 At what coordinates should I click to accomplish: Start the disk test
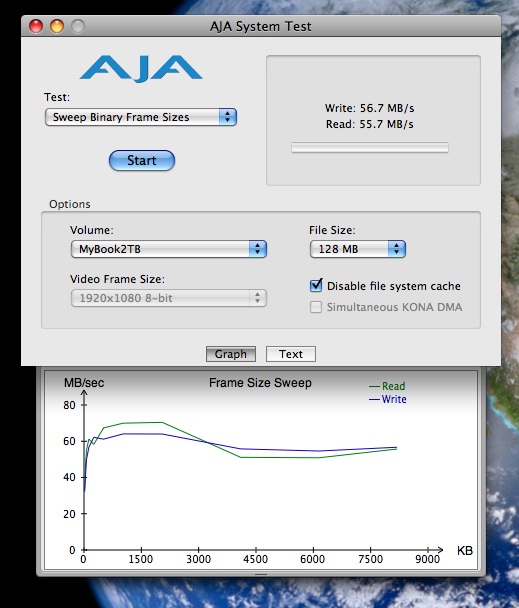point(142,161)
